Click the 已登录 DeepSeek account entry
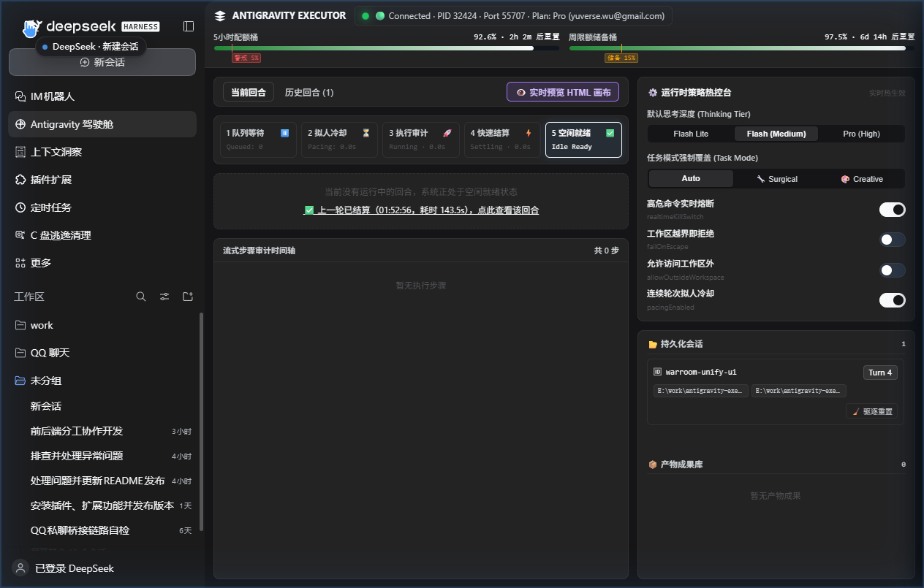 [x=102, y=568]
